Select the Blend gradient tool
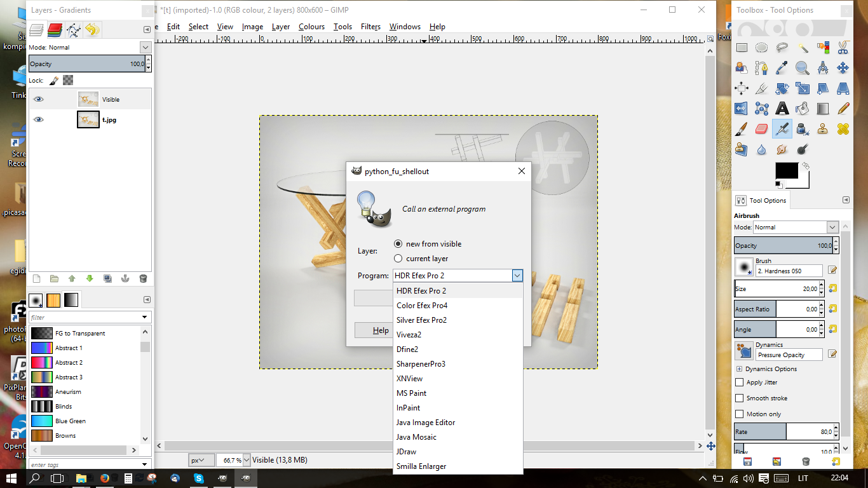The height and width of the screenshot is (488, 868). pos(823,109)
